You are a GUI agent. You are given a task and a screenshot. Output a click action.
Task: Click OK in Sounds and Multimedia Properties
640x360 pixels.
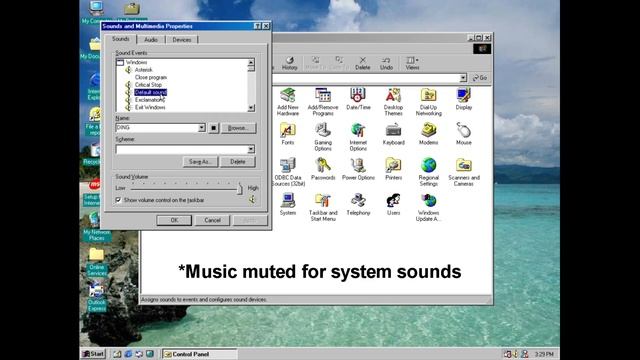[174, 220]
